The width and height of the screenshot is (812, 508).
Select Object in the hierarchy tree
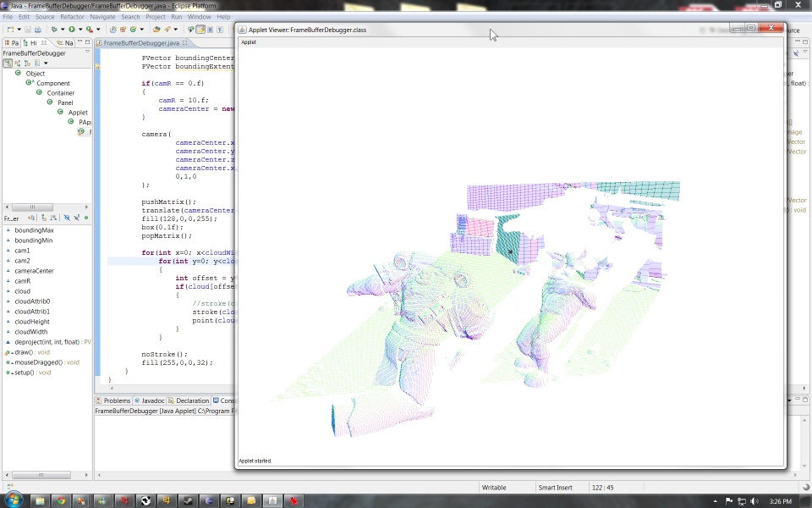coord(36,74)
